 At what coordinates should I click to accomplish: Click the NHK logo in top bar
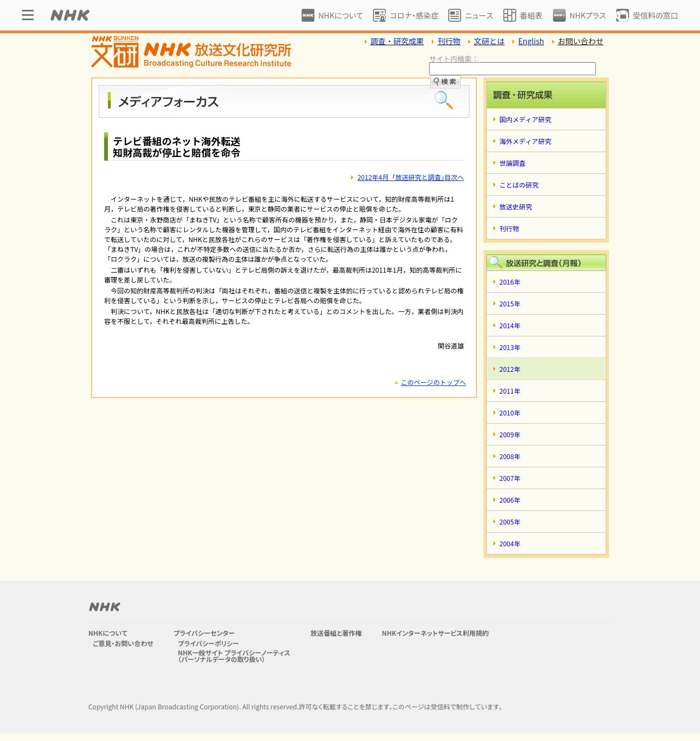(x=70, y=15)
